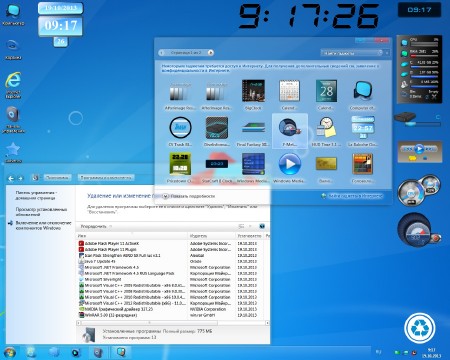Sort by Установлено column header
This screenshot has width=450, height=360.
[x=249, y=236]
